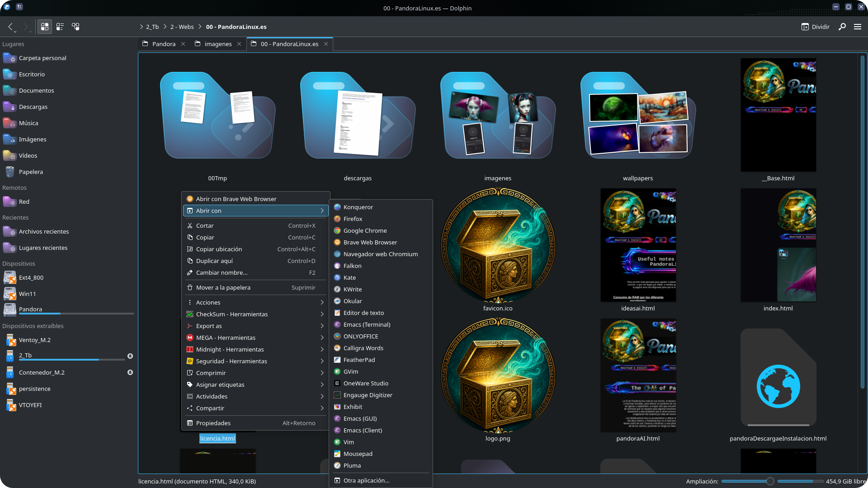Expand the Comprimir submenu
This screenshot has width=868, height=488.
(x=255, y=373)
